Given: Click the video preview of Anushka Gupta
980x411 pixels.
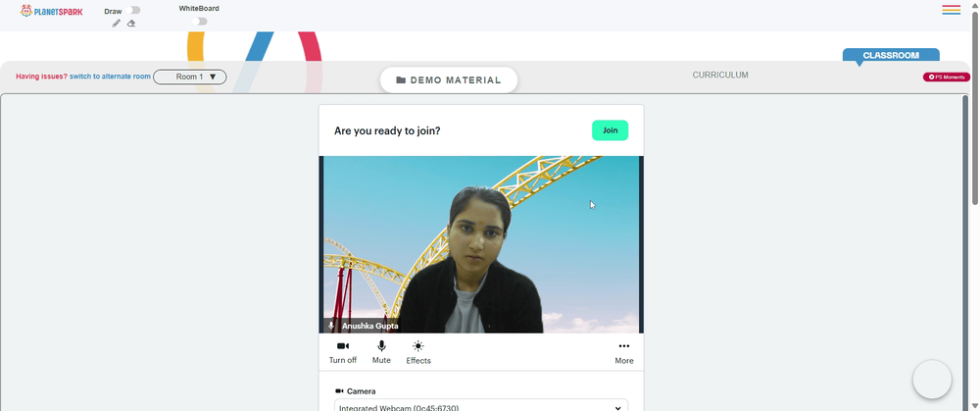Looking at the screenshot, I should (x=481, y=244).
